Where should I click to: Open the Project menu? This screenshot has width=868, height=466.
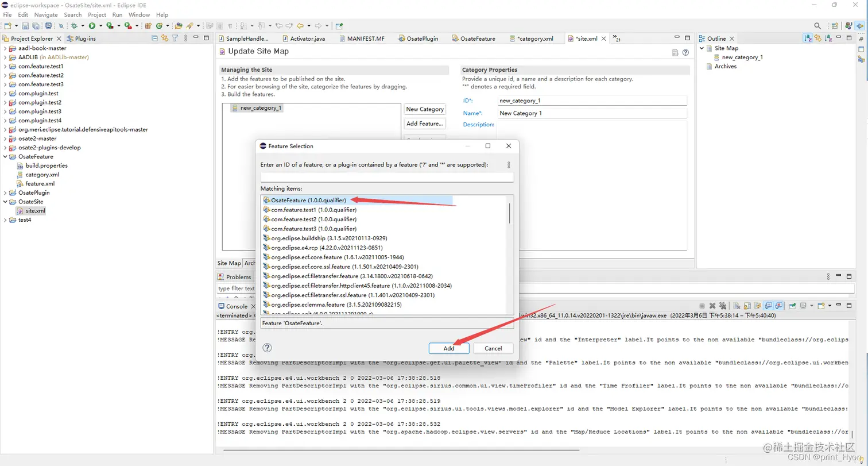(x=97, y=14)
